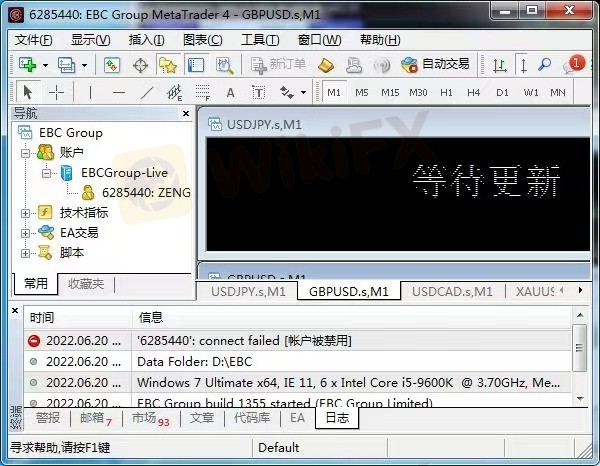
Task: Select the text A tool
Action: click(x=230, y=93)
